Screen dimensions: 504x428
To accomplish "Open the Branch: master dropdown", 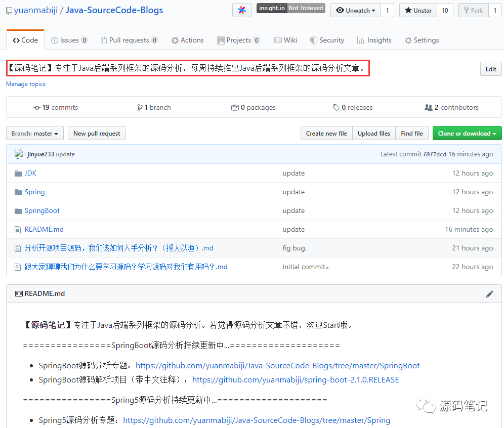I will pos(34,133).
